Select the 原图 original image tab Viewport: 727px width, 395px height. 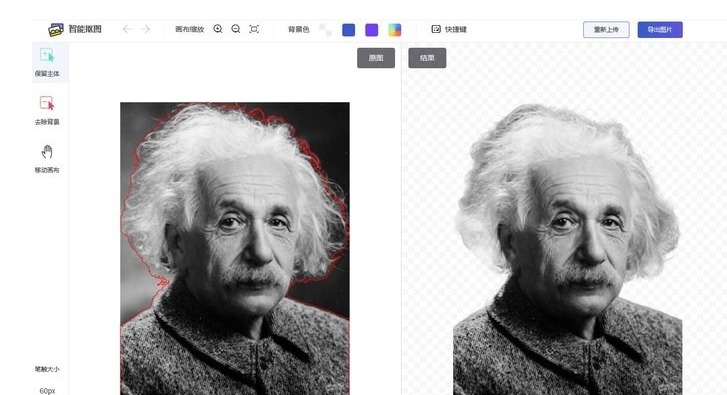376,58
